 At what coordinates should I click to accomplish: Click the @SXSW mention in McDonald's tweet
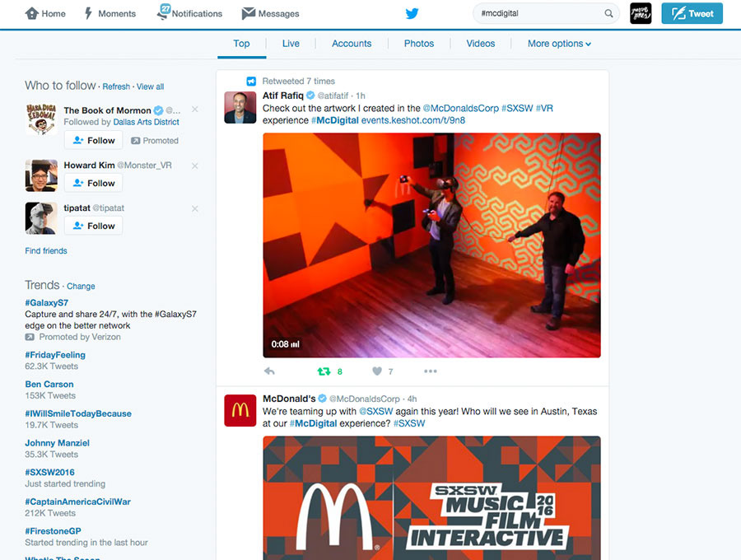[x=375, y=412]
